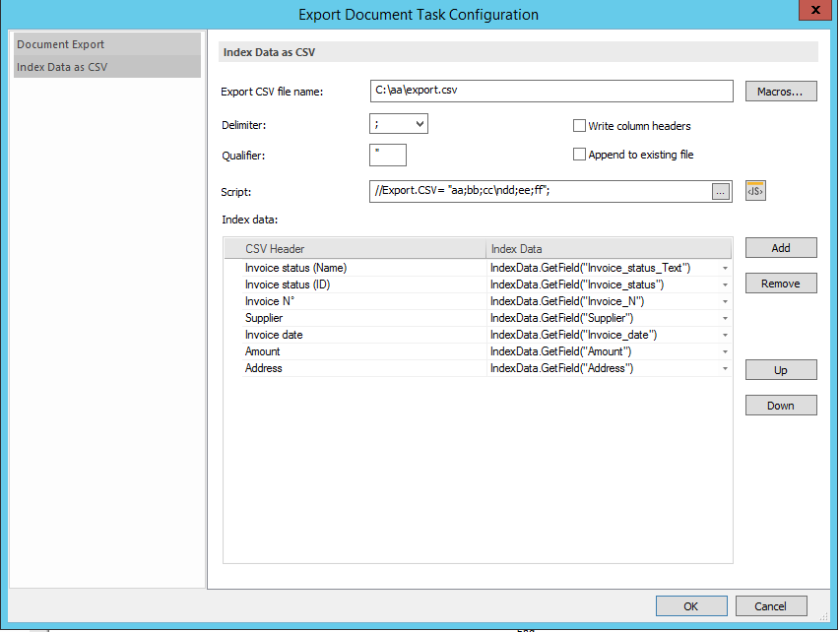The image size is (840, 632).
Task: Expand the Index Data dropdown for the Supplier row
Action: click(x=726, y=318)
